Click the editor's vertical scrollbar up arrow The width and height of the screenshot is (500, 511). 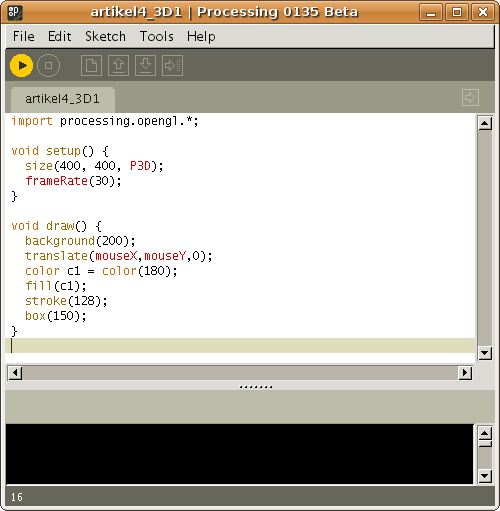pos(485,123)
